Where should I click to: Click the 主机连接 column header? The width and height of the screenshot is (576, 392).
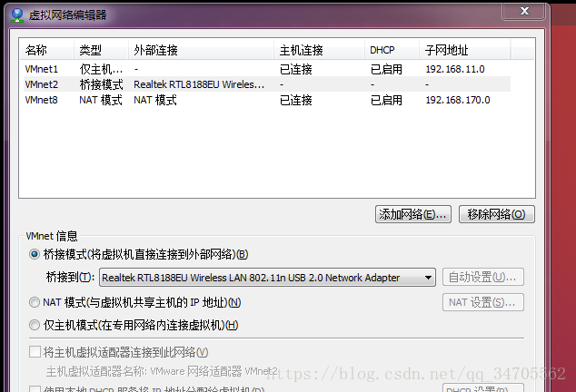coord(319,50)
